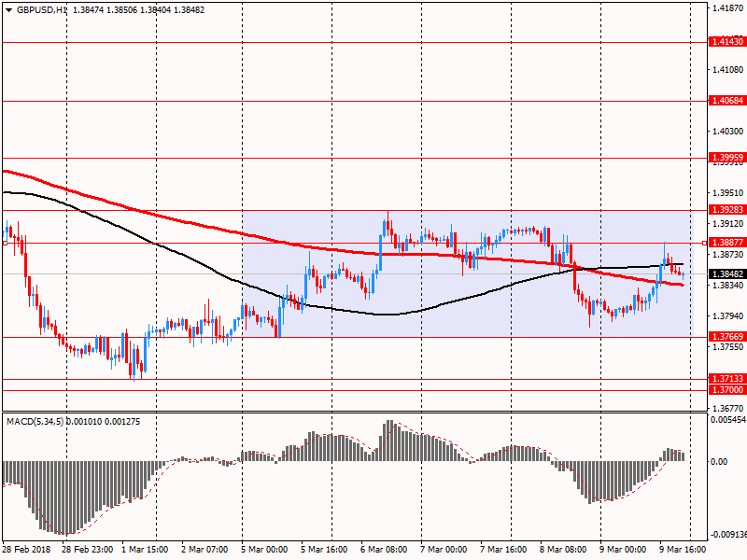Select the current price label 1.38482
747x560 pixels.
[727, 274]
